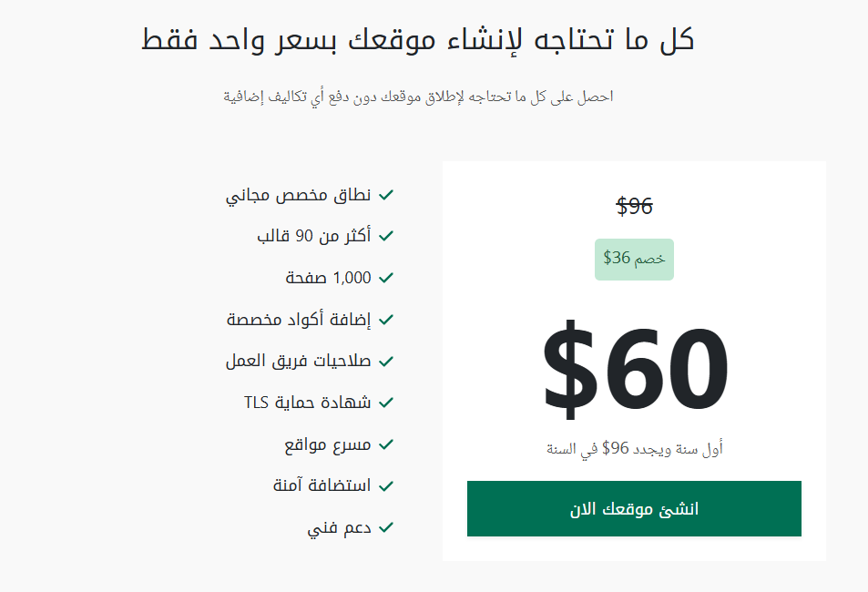Click the 'خصم $36' discount badge

coord(634,260)
